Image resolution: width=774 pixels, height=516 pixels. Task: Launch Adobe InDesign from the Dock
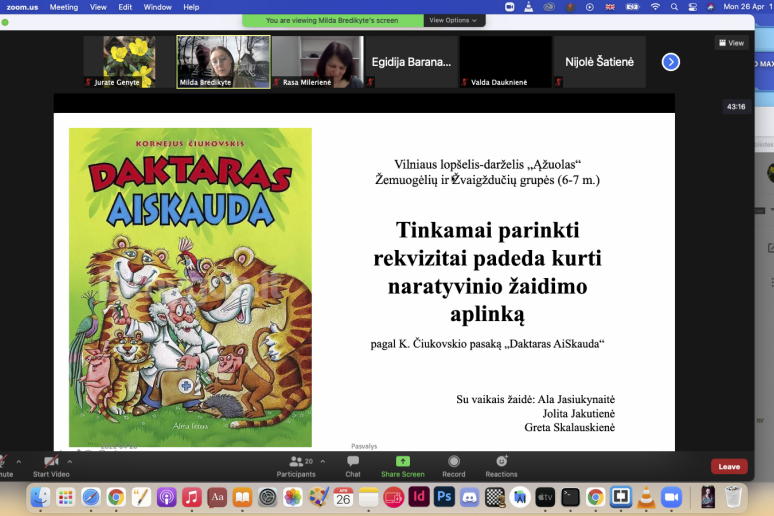[419, 497]
